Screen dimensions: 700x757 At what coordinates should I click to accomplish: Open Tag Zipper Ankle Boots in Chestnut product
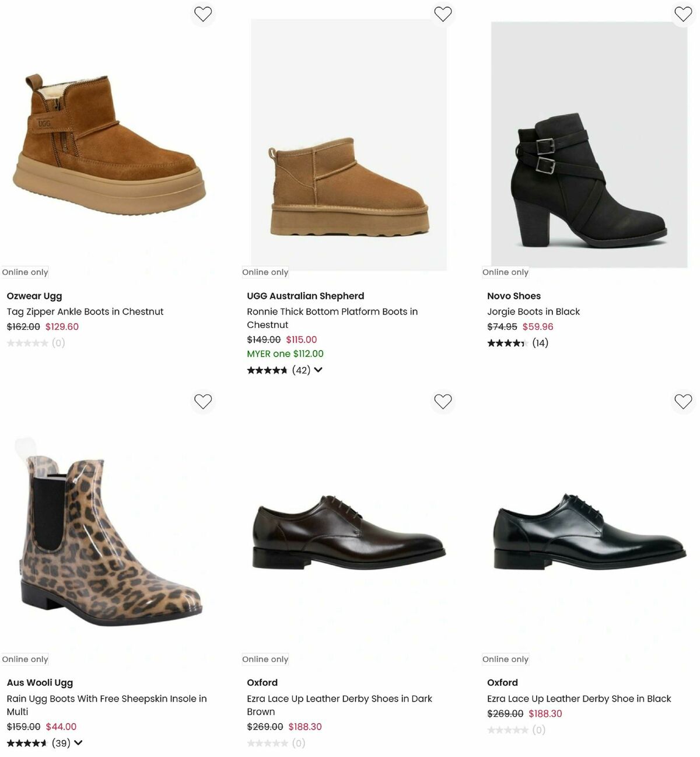pyautogui.click(x=85, y=312)
